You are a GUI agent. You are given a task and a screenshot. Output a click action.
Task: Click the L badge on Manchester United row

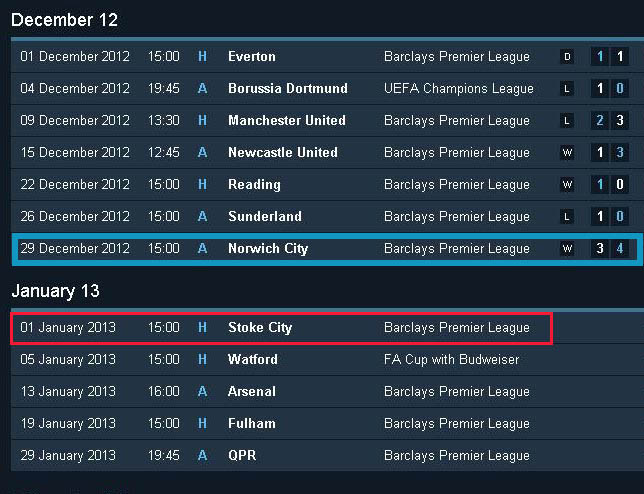567,121
